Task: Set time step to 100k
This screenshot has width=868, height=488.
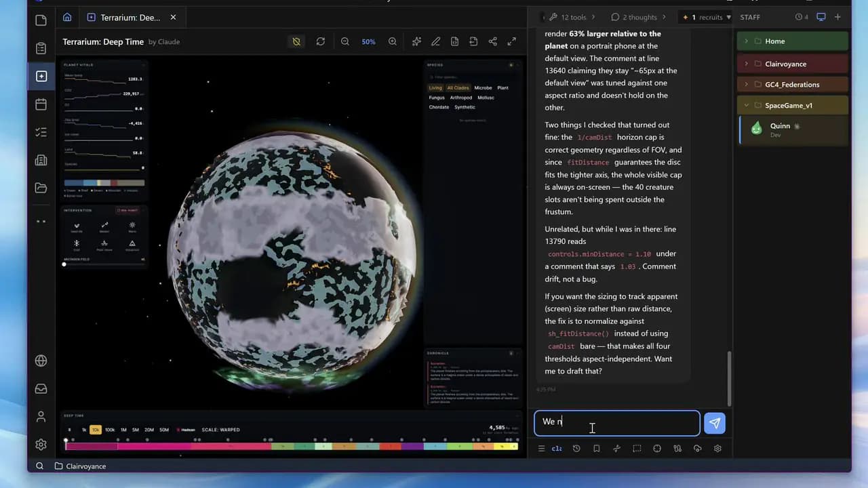Action: click(109, 430)
